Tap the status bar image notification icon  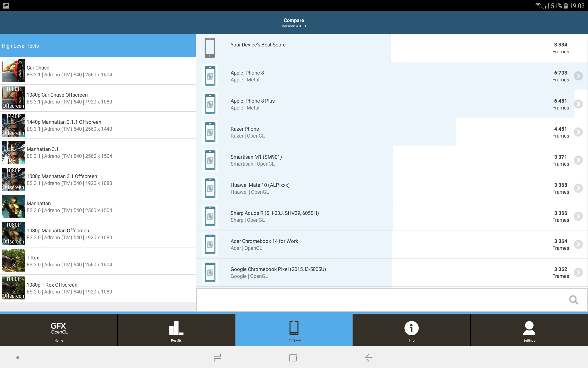[x=6, y=6]
